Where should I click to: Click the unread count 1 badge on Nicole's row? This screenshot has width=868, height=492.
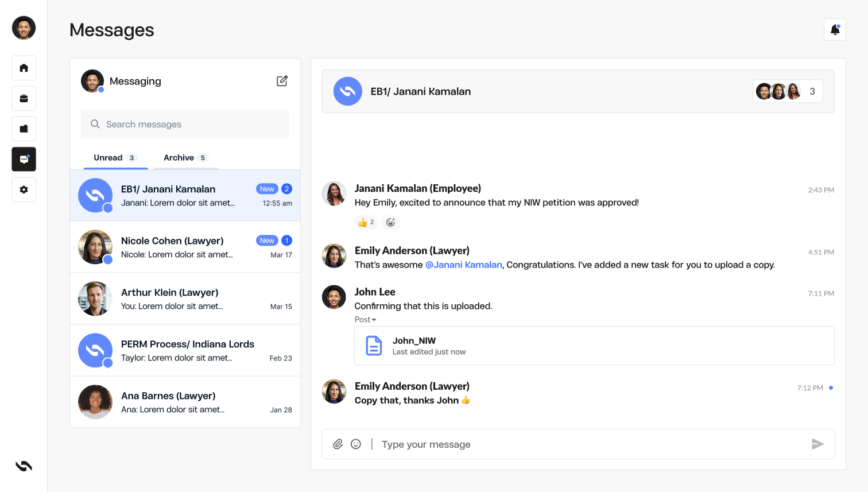coord(287,241)
